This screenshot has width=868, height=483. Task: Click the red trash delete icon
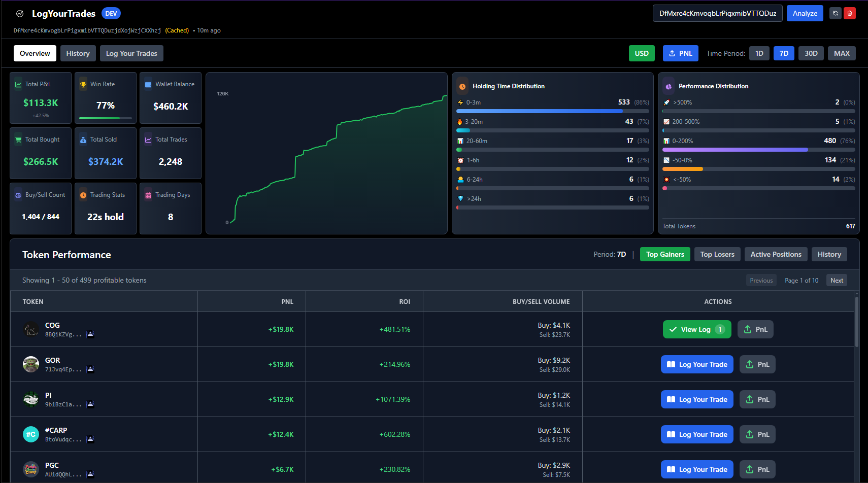pyautogui.click(x=849, y=13)
